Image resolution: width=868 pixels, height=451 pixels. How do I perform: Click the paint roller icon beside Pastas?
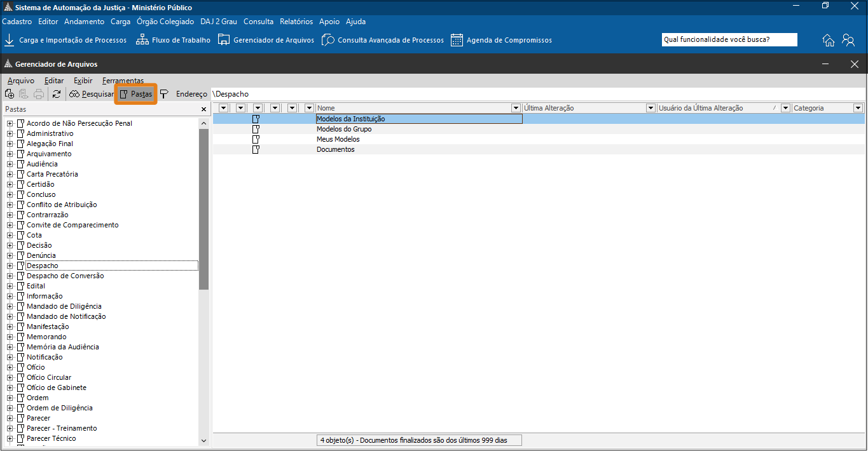coord(164,94)
